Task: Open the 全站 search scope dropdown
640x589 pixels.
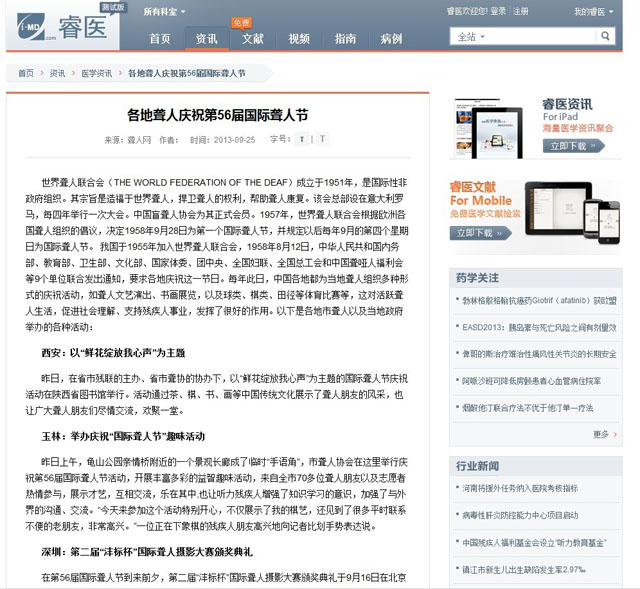Action: click(471, 37)
